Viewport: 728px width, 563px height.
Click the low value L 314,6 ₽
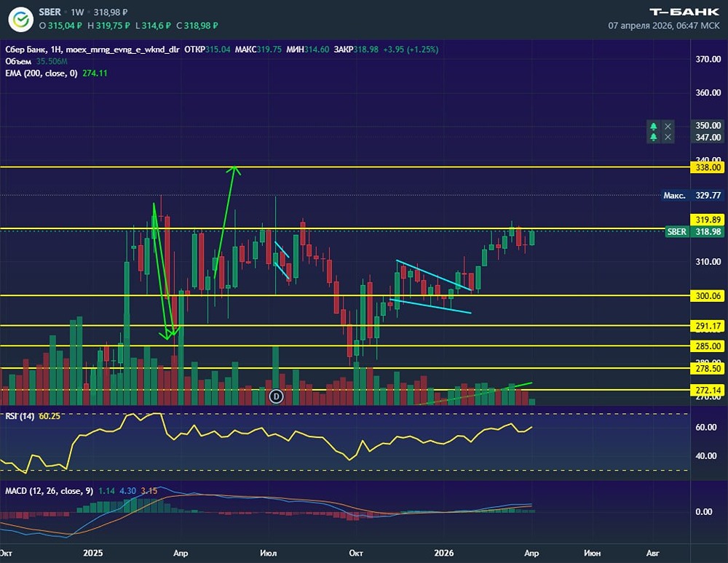pos(153,25)
